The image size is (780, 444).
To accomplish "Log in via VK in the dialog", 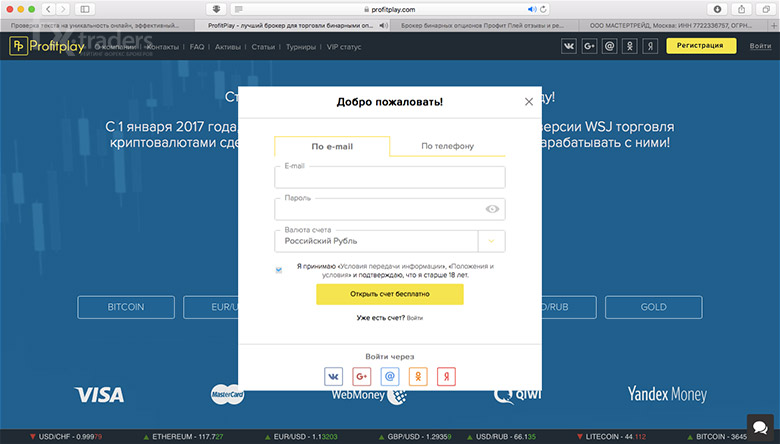I will [x=333, y=376].
